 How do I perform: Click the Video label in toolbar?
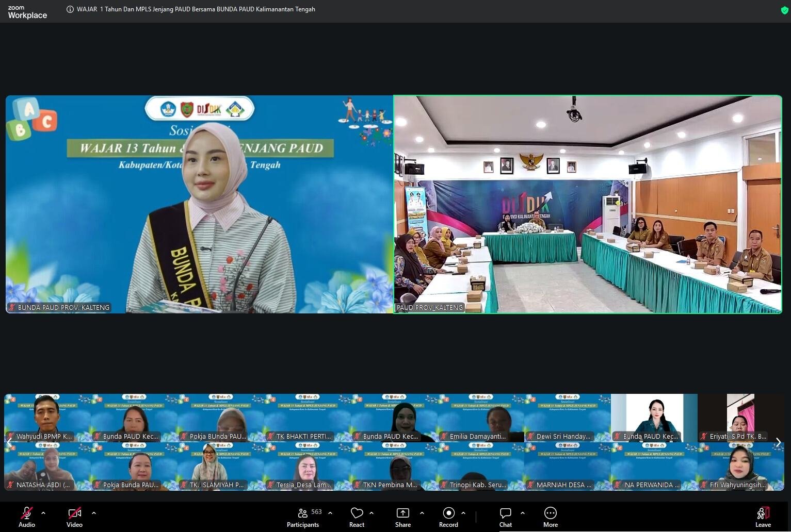(x=74, y=525)
